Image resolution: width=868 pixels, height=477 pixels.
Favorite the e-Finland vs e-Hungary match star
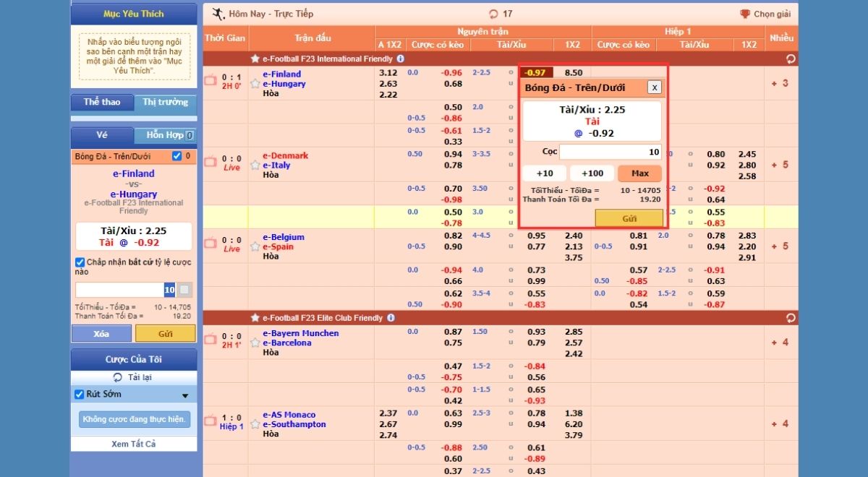255,84
